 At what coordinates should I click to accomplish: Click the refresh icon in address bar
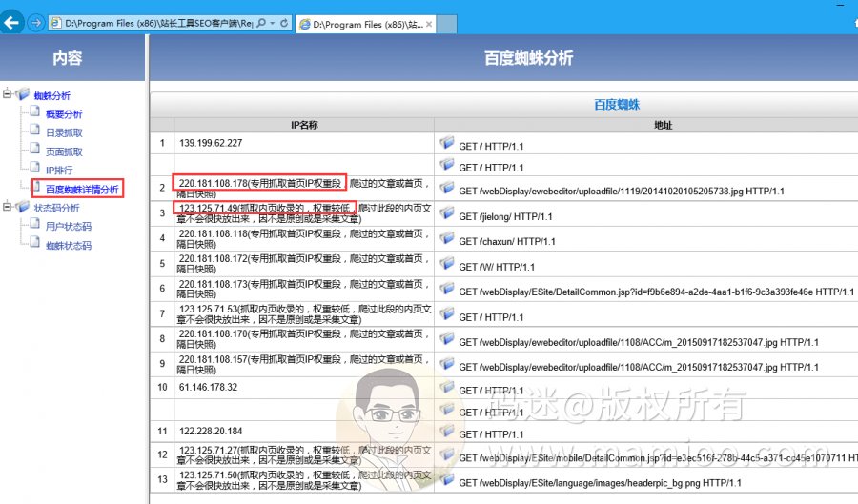click(286, 22)
